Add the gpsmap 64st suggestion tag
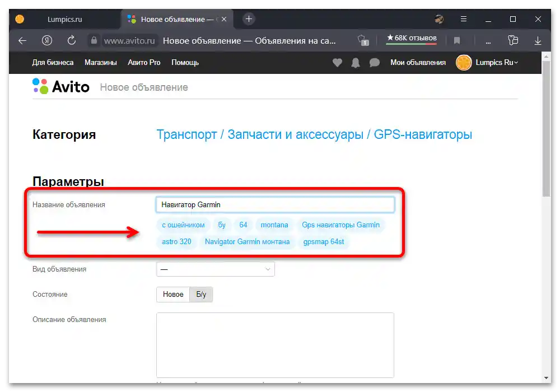This screenshot has width=560, height=392. coord(324,242)
